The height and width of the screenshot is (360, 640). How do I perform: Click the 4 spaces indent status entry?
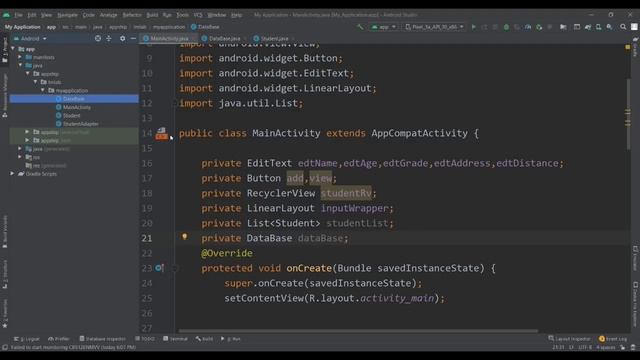[606, 347]
